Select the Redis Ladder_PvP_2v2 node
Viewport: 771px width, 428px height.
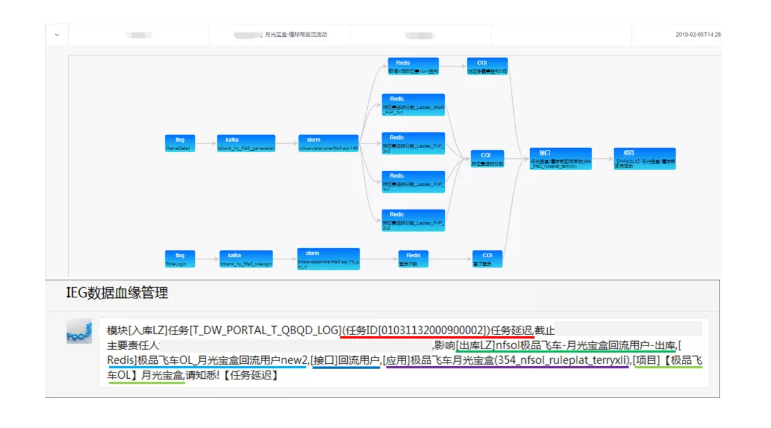tap(413, 220)
